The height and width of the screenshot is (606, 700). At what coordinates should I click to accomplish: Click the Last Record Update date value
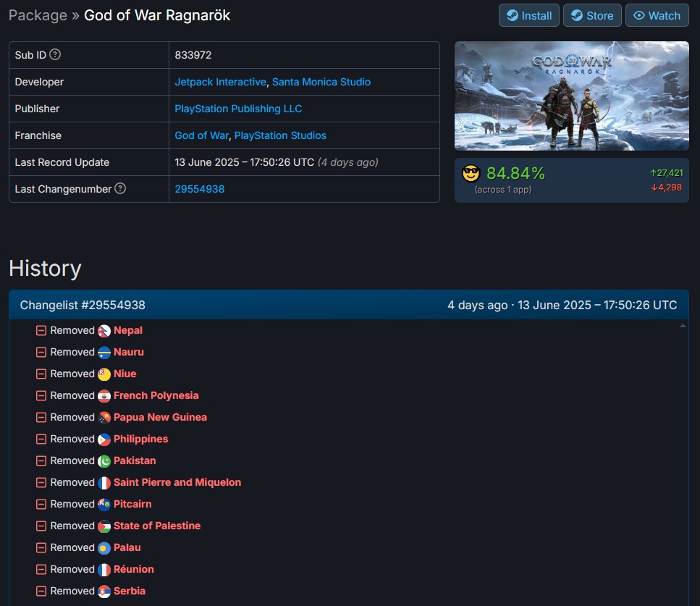[277, 162]
